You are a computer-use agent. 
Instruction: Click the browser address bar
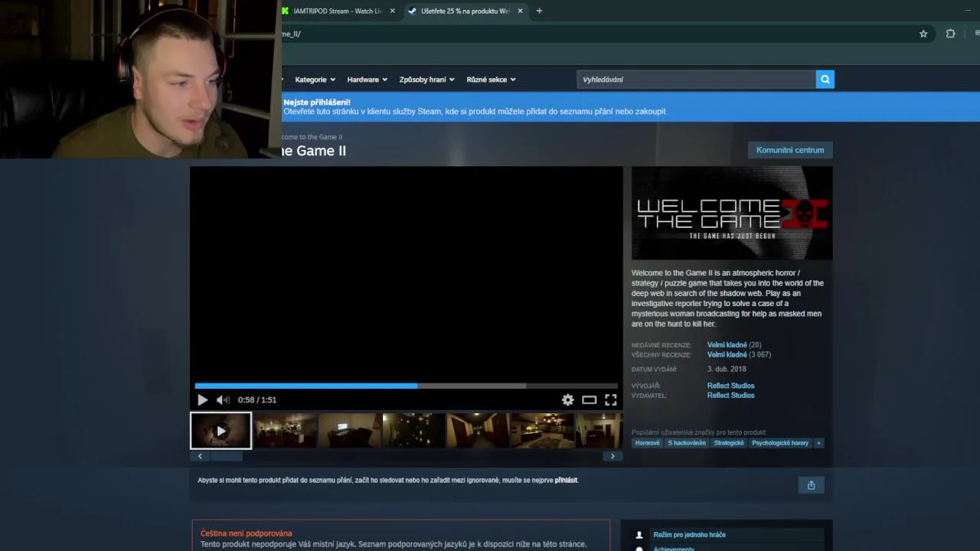coord(597,34)
